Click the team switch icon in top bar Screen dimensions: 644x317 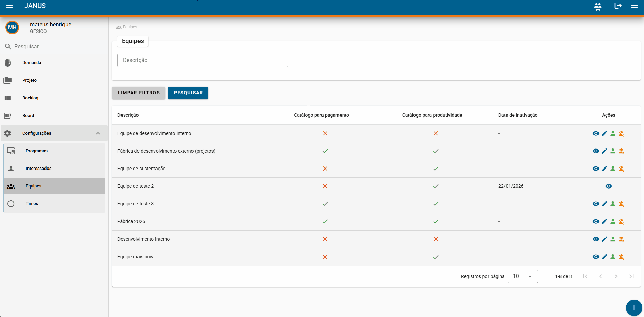pyautogui.click(x=598, y=6)
